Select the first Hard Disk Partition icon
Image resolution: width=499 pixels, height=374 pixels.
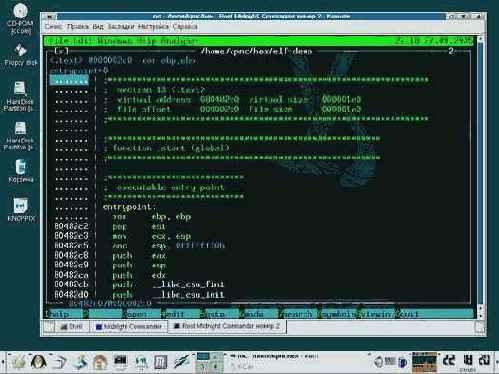coord(19,96)
